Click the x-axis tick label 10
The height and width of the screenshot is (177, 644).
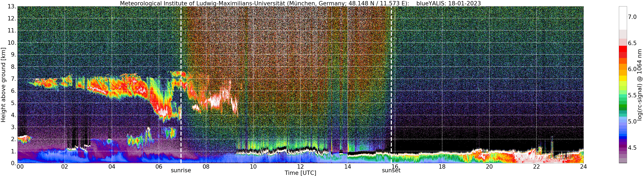(x=253, y=167)
